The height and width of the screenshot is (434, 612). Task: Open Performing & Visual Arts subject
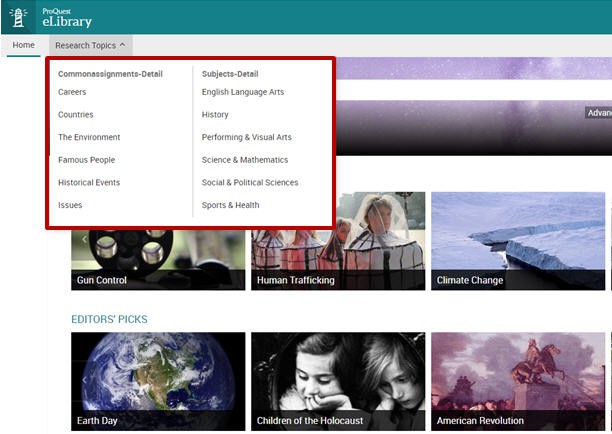(x=247, y=137)
